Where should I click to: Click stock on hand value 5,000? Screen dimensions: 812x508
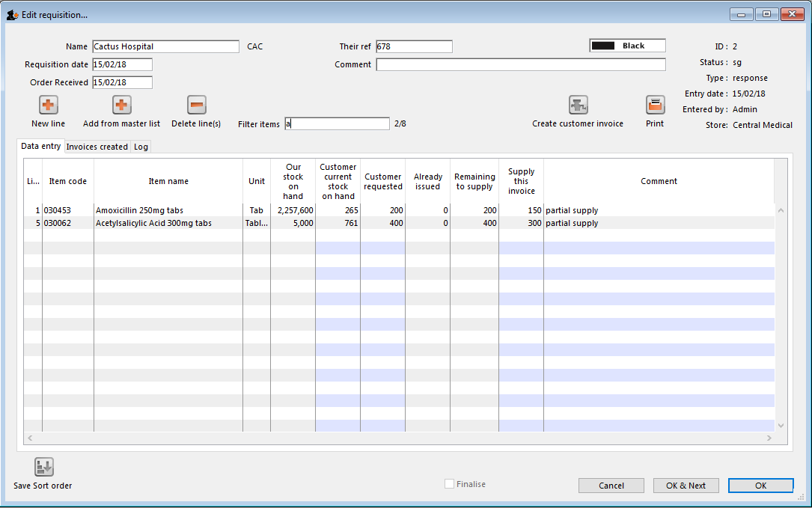click(303, 223)
